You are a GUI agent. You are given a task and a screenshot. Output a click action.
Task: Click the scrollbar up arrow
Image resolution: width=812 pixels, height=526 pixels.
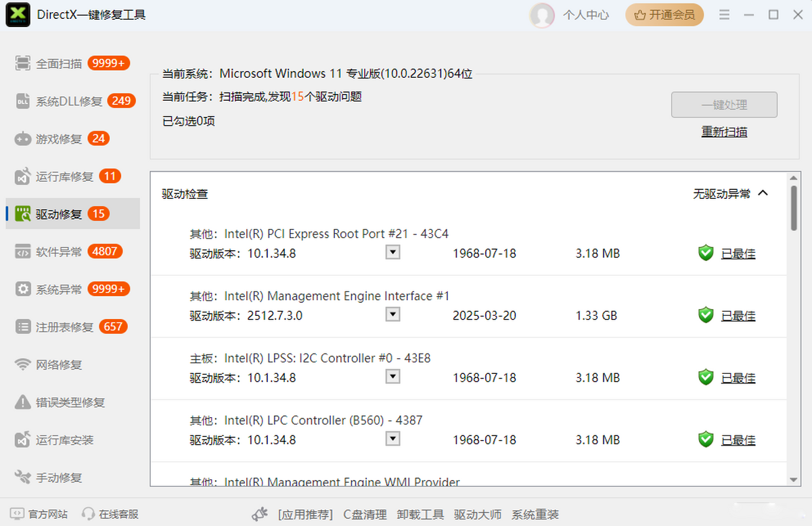click(794, 178)
